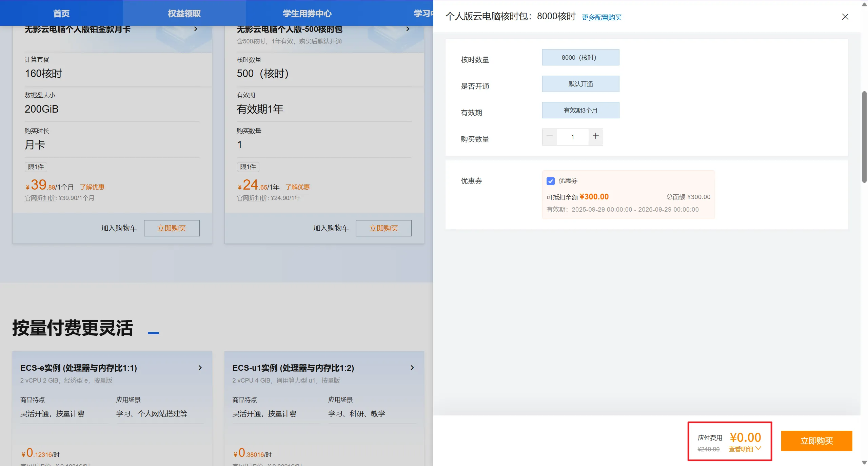Image resolution: width=868 pixels, height=466 pixels.
Task: Select the 默认开通 option
Action: coord(580,84)
